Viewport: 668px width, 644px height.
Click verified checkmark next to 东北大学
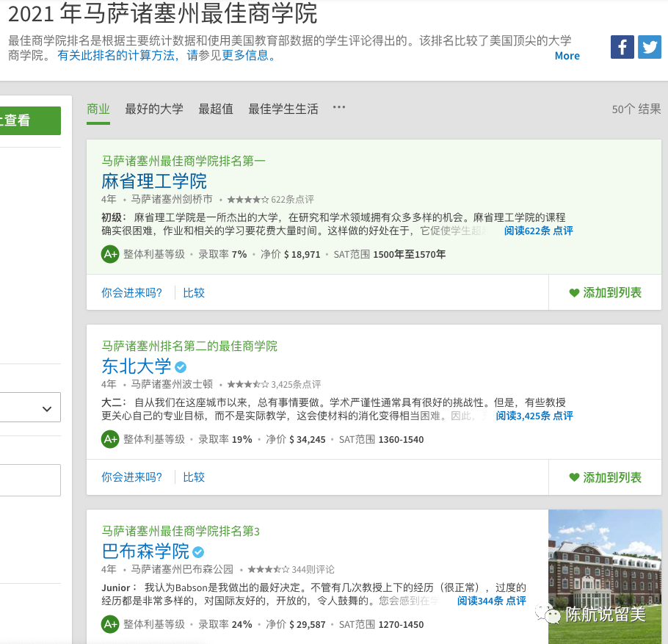[181, 367]
